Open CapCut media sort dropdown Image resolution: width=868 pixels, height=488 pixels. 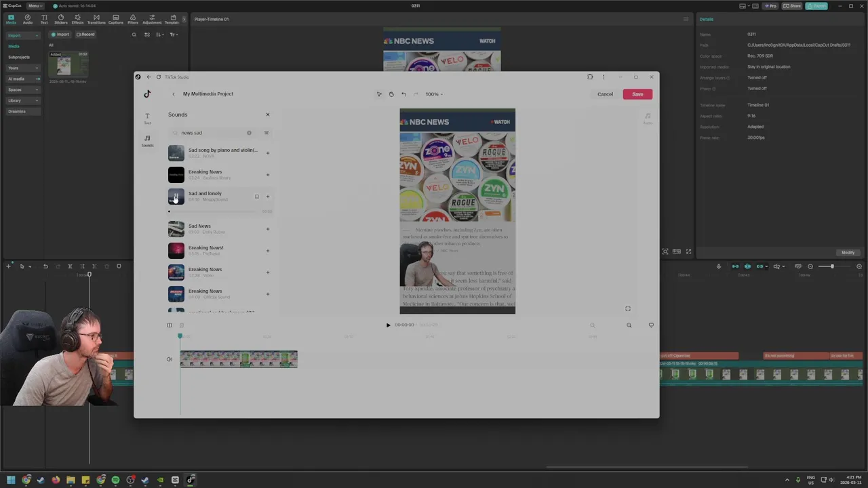(160, 35)
